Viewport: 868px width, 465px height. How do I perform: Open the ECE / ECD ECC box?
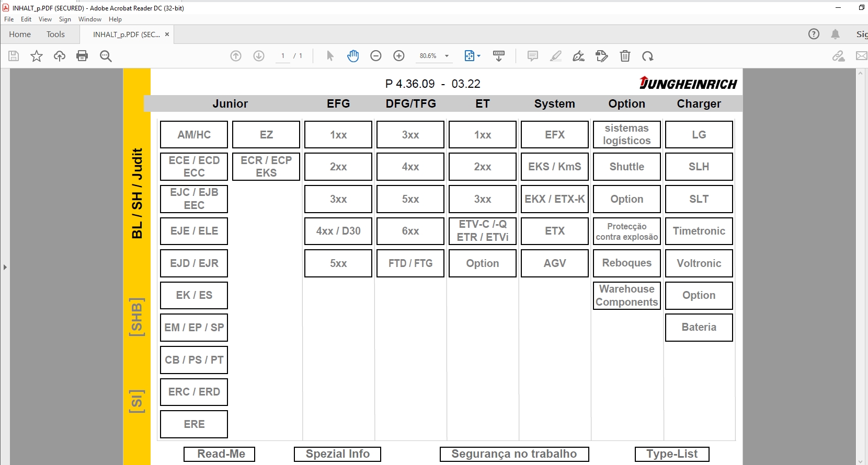pos(194,167)
